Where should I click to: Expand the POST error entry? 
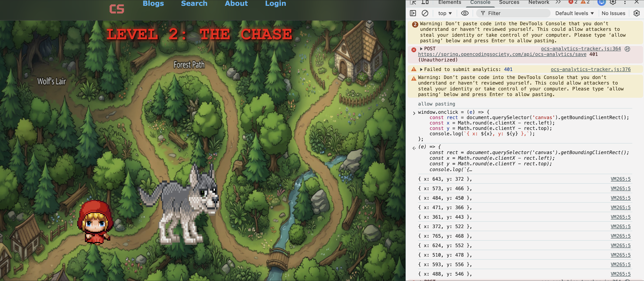(x=421, y=49)
